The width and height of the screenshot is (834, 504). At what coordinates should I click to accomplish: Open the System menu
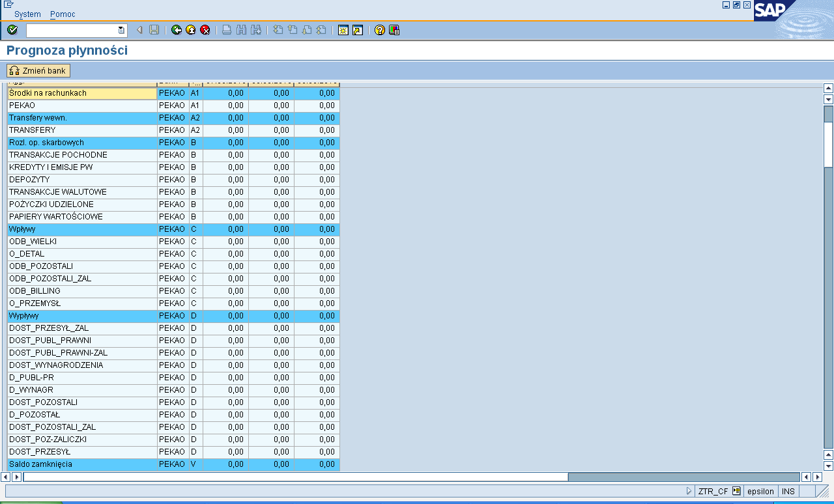click(27, 14)
